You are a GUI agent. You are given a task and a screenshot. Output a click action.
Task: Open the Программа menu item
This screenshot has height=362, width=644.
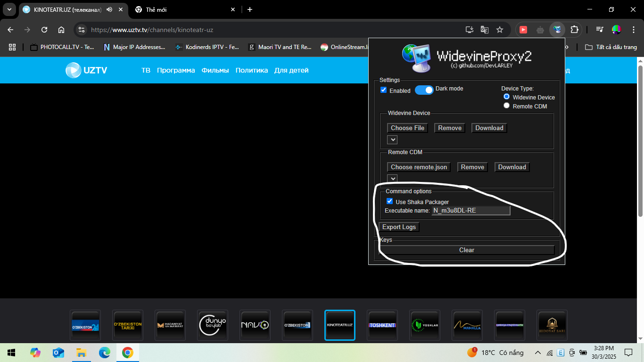coord(176,70)
